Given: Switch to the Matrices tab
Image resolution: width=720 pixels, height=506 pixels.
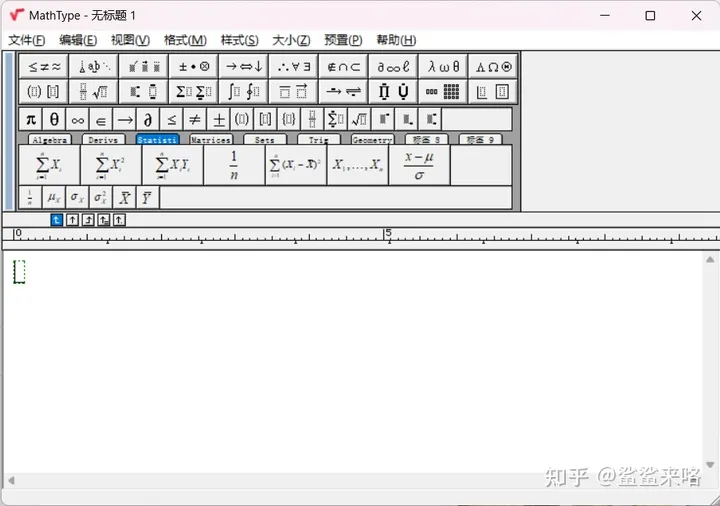Looking at the screenshot, I should [211, 140].
